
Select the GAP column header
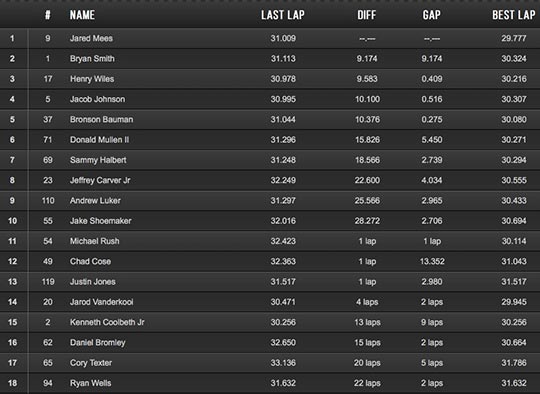pyautogui.click(x=432, y=15)
